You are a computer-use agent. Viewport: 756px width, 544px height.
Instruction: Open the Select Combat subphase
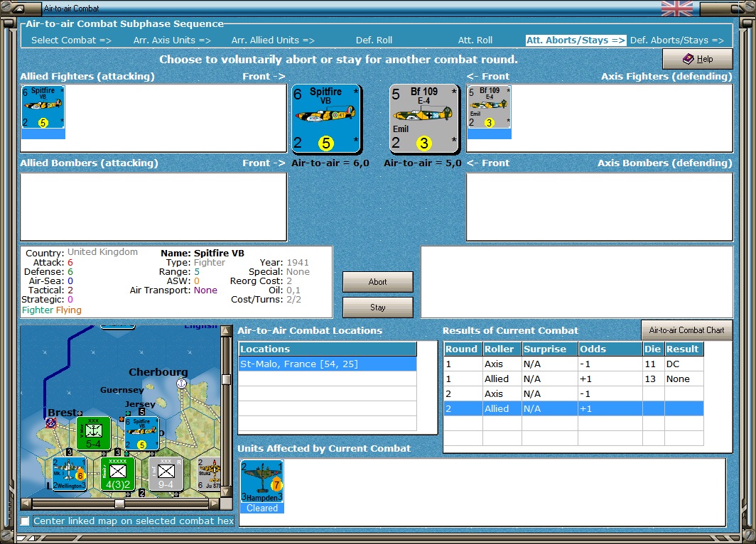71,40
